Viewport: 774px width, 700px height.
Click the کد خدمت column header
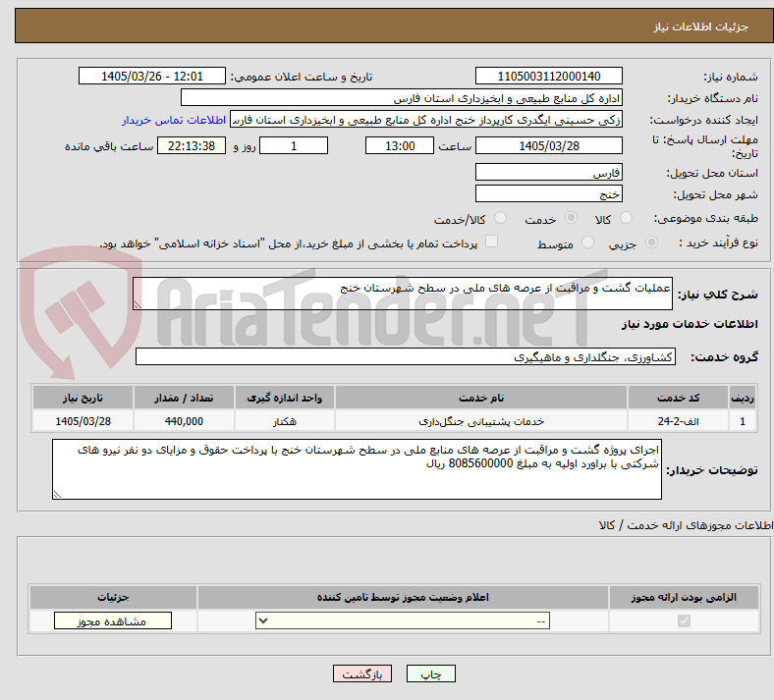coord(679,398)
